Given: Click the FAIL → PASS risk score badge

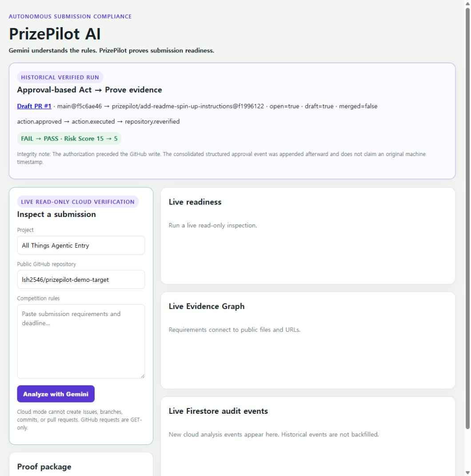Looking at the screenshot, I should 69,138.
